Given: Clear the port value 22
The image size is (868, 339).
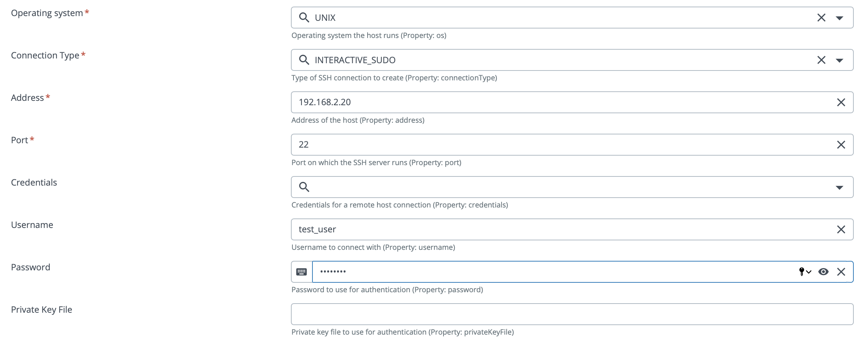Looking at the screenshot, I should coord(841,145).
